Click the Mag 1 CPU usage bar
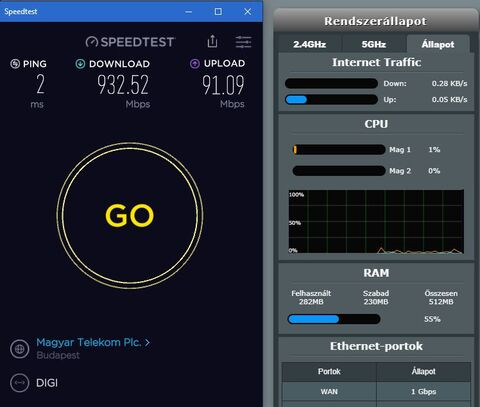Screen dimensions: 480x407 339,149
